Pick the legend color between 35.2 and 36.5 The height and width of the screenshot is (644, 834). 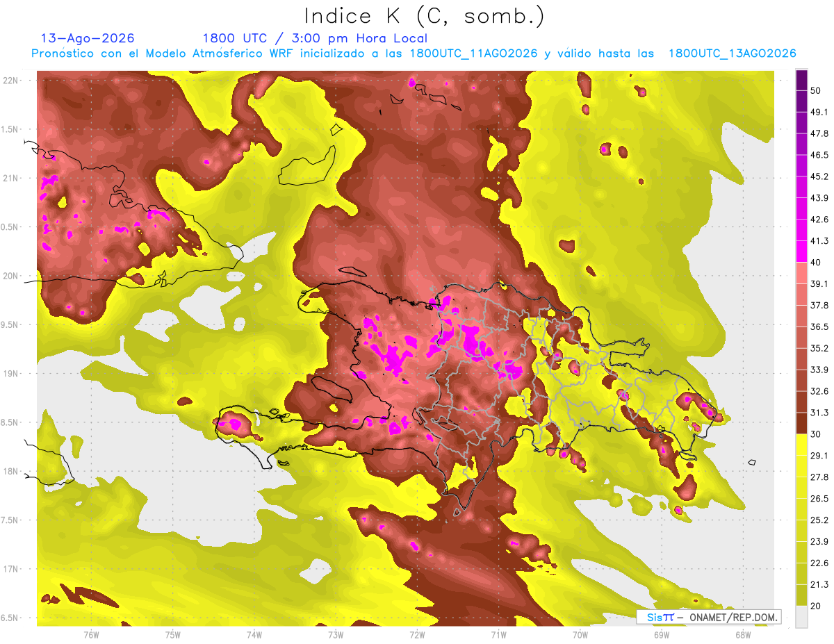pyautogui.click(x=801, y=338)
